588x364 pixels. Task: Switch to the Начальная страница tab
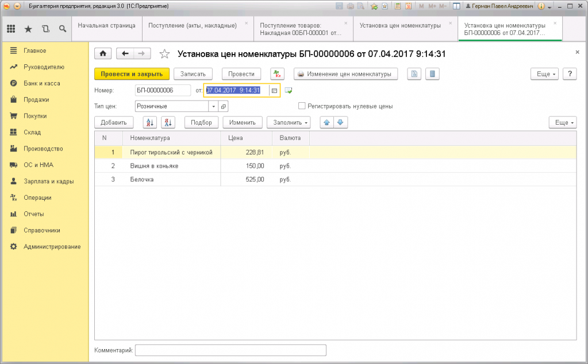tap(107, 26)
